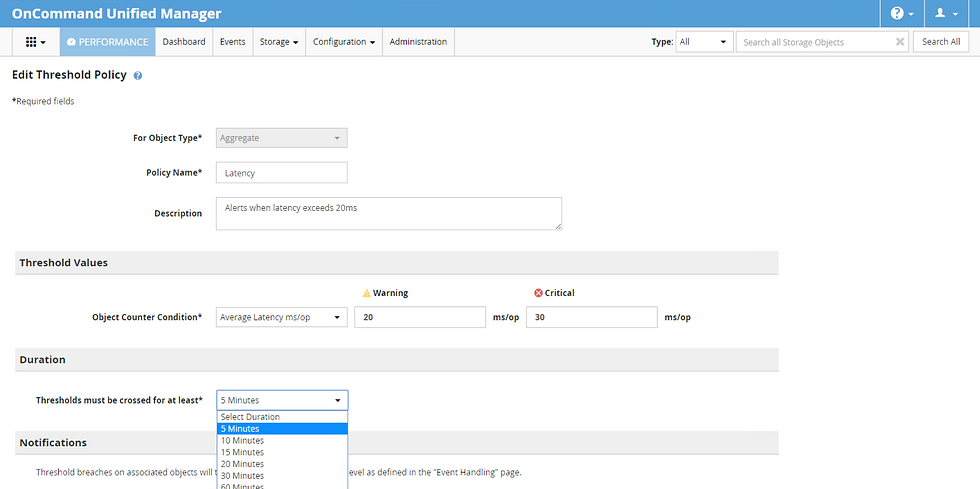The image size is (980, 489).
Task: Select 30 Minutes in the duration list
Action: pos(282,475)
